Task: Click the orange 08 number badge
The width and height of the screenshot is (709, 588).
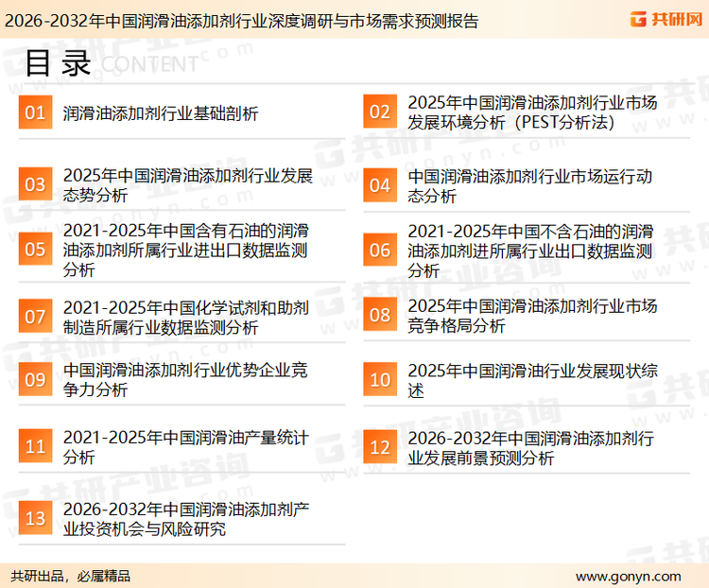Action: pyautogui.click(x=380, y=315)
